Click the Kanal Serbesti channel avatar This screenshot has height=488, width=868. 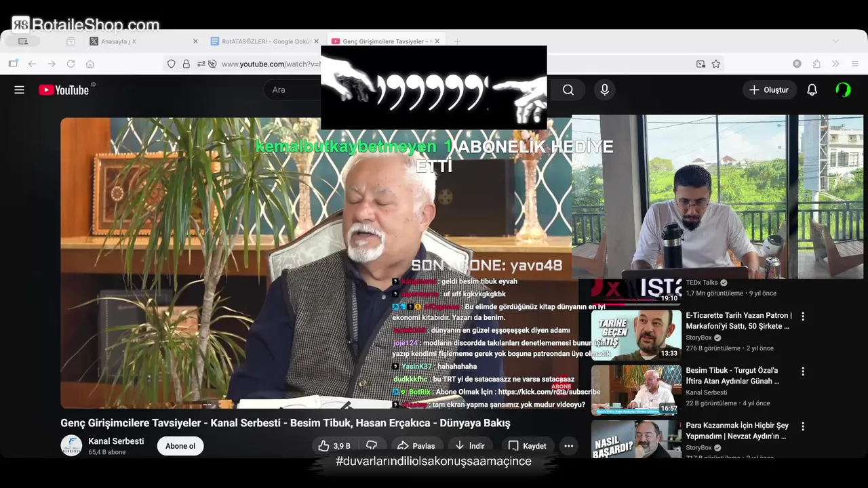(x=71, y=445)
